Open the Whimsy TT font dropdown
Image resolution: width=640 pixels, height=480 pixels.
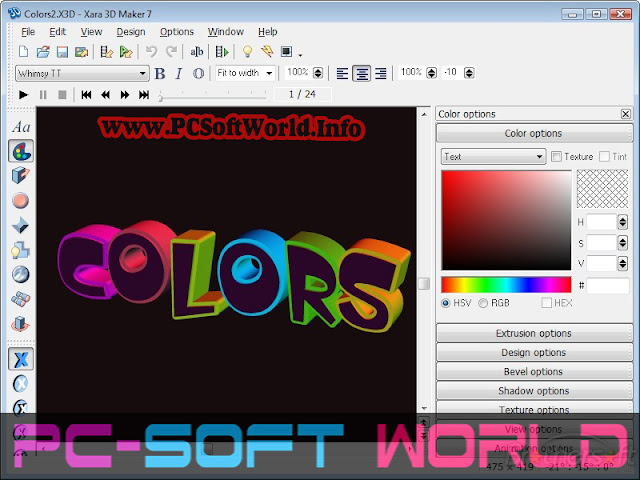(82, 74)
